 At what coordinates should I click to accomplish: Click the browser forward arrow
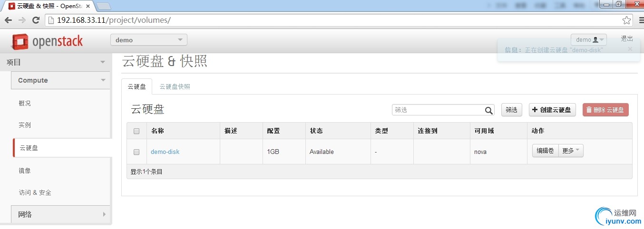(22, 20)
